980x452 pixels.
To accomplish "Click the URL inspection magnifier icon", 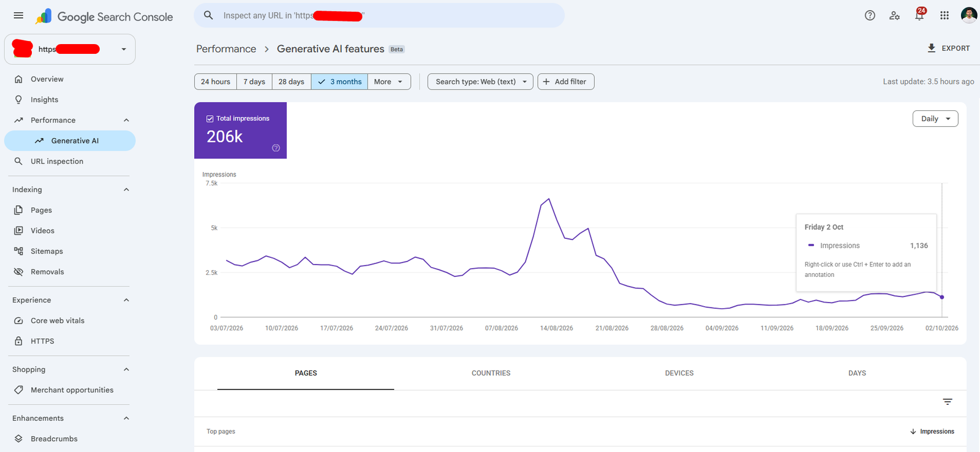I will 18,161.
